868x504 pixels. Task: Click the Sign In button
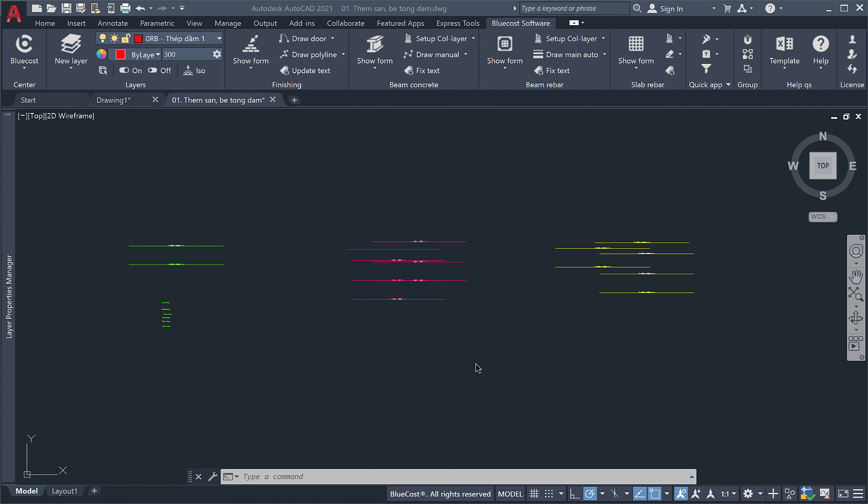tap(665, 8)
